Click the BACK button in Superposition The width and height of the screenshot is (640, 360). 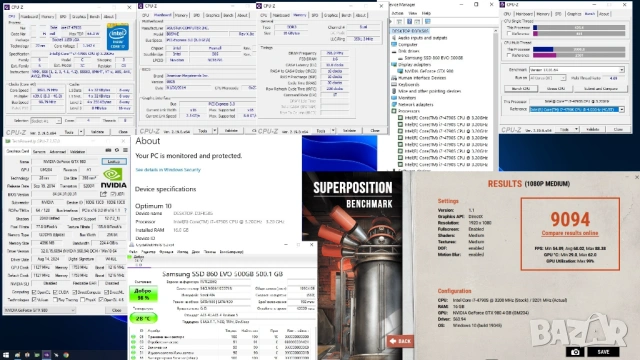400,341
